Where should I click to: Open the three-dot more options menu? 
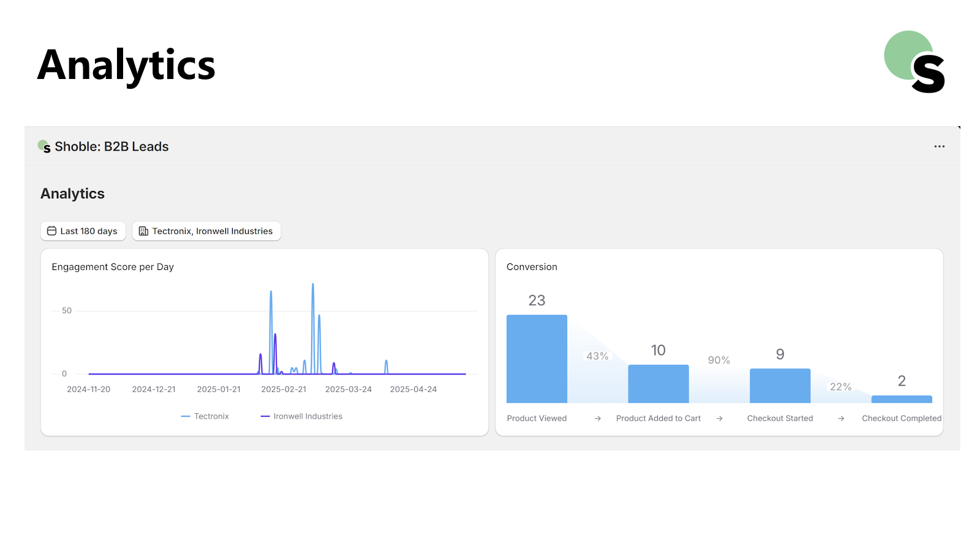[x=939, y=146]
